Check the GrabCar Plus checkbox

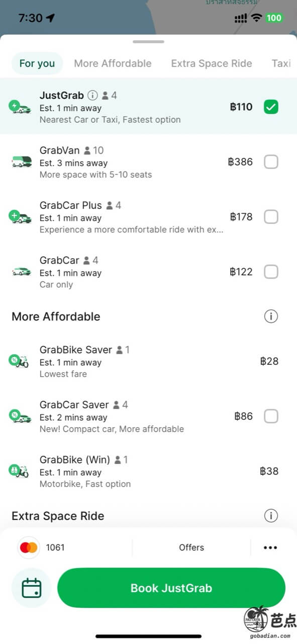point(271,217)
